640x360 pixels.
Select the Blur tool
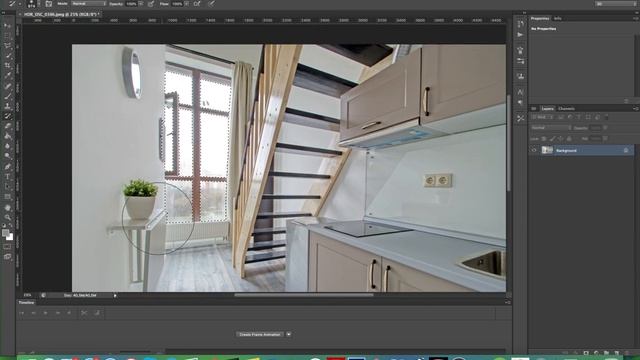(x=7, y=146)
